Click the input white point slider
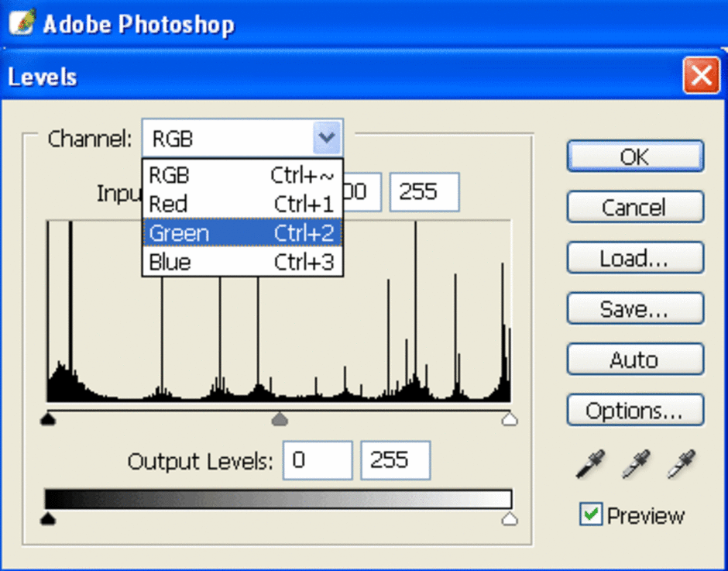 coord(510,419)
